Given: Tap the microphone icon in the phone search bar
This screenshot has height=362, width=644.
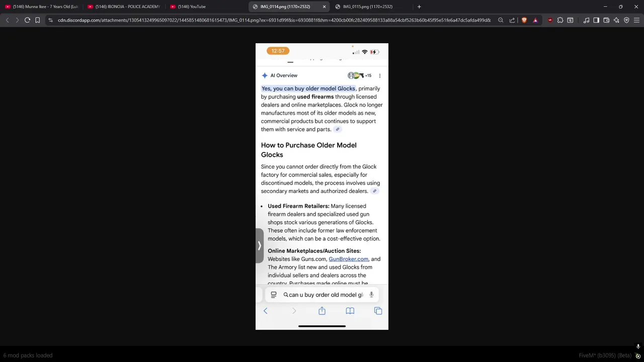Looking at the screenshot, I should (371, 295).
